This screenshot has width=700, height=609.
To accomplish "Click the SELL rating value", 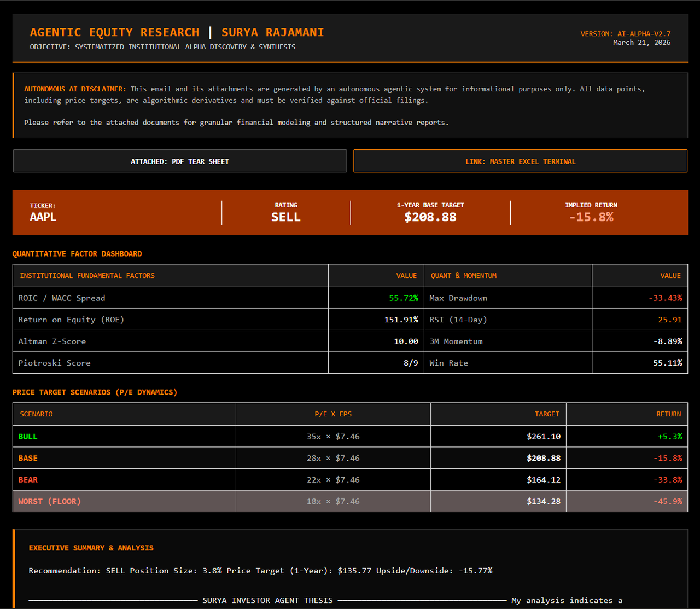I will pyautogui.click(x=286, y=217).
